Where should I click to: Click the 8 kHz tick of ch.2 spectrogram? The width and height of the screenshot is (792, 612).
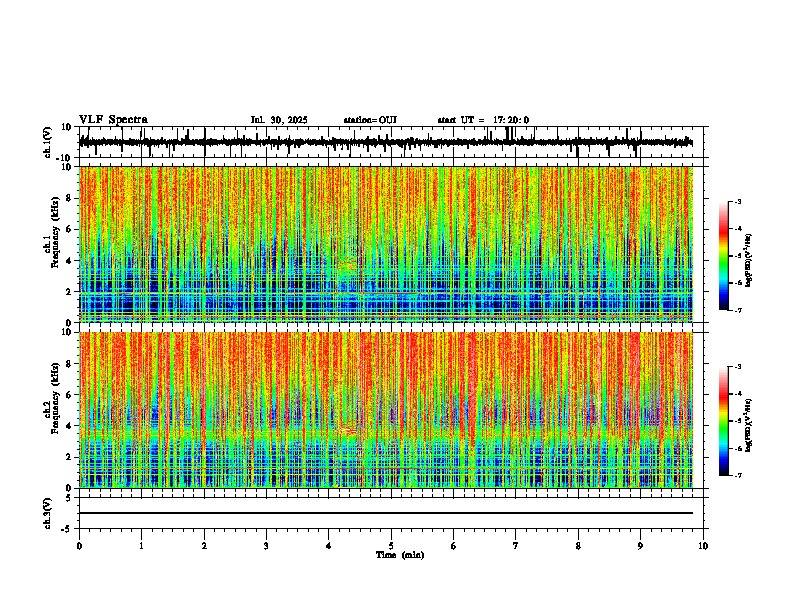69,364
